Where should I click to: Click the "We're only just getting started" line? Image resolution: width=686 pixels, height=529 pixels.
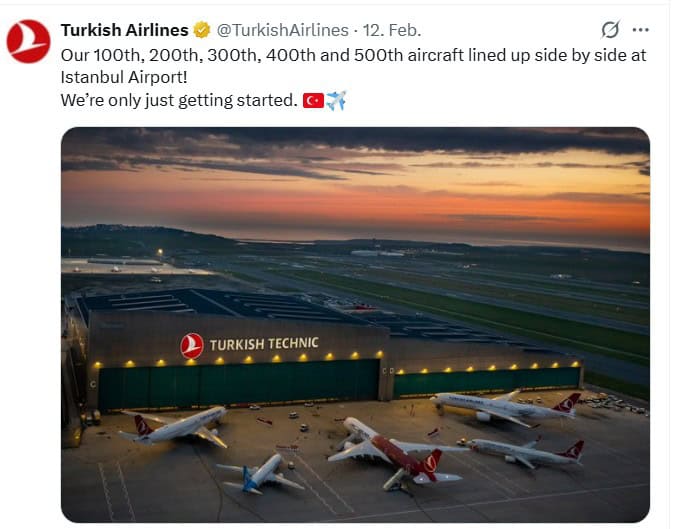178,101
